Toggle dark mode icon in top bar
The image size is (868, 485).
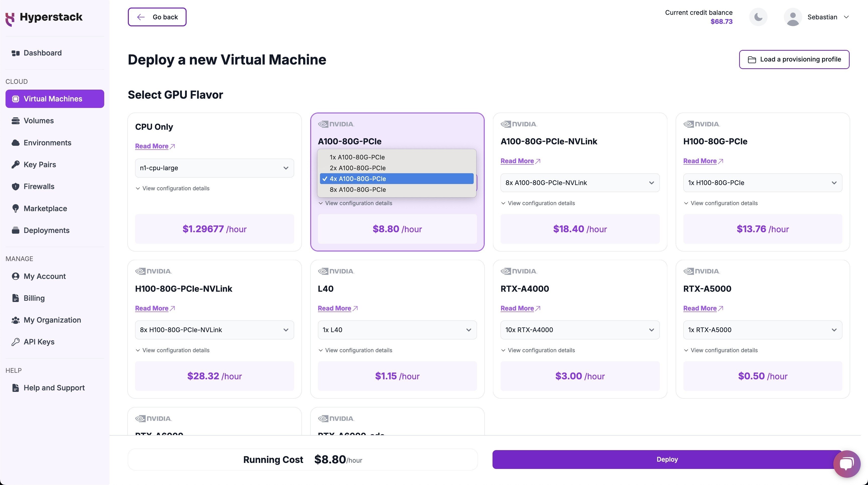coord(758,17)
